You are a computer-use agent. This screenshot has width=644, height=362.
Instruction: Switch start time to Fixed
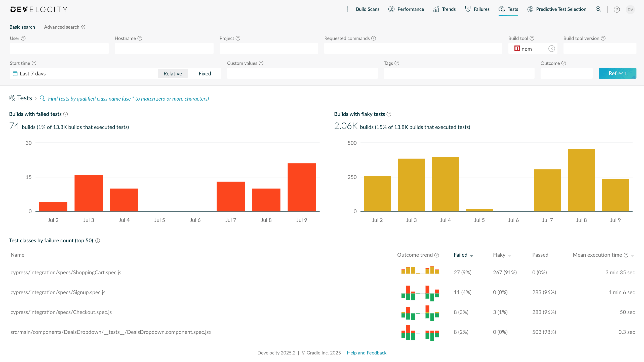coord(205,73)
